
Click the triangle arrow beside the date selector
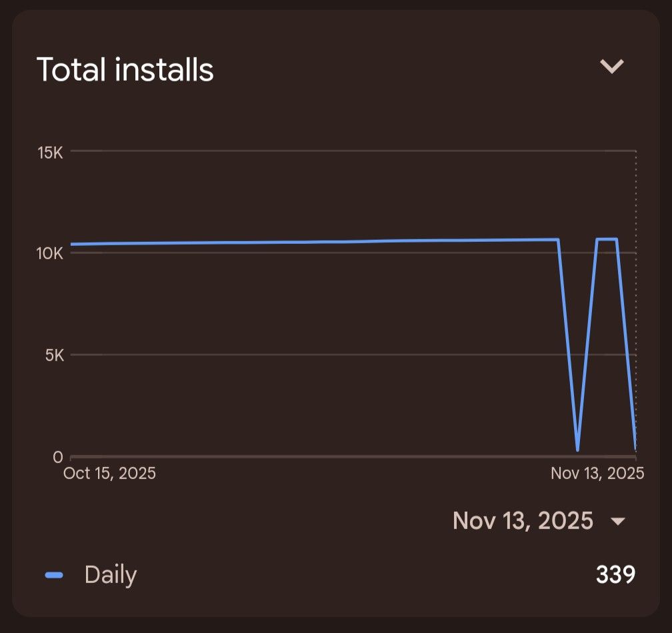coord(618,521)
